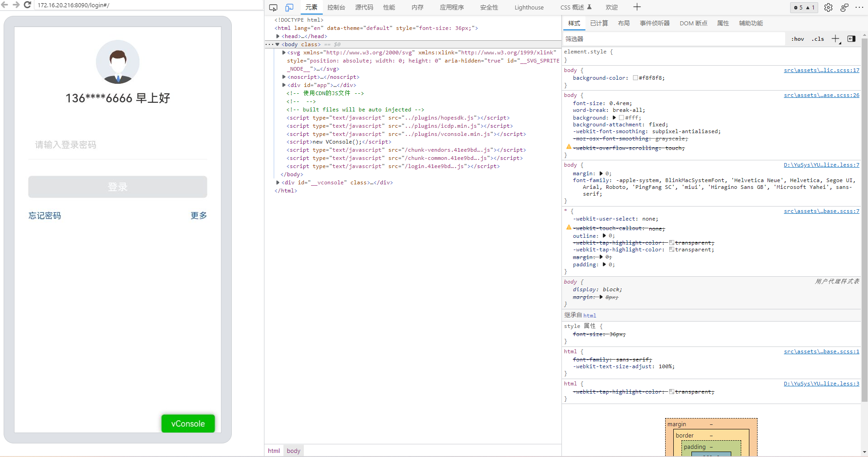Click the password input field
The width and height of the screenshot is (868, 457).
tap(118, 145)
